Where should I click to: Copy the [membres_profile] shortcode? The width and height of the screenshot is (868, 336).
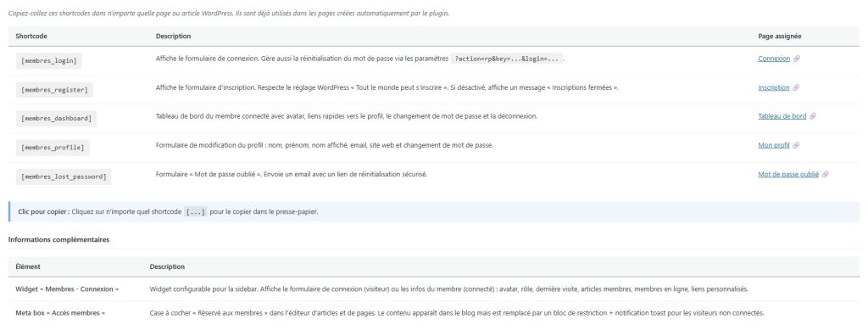pyautogui.click(x=53, y=148)
